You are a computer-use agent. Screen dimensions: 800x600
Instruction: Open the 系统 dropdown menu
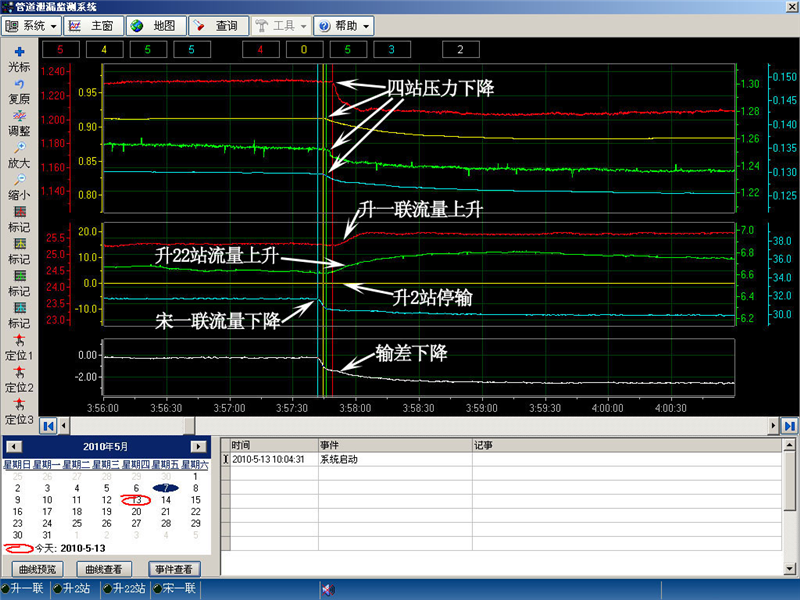pyautogui.click(x=34, y=25)
